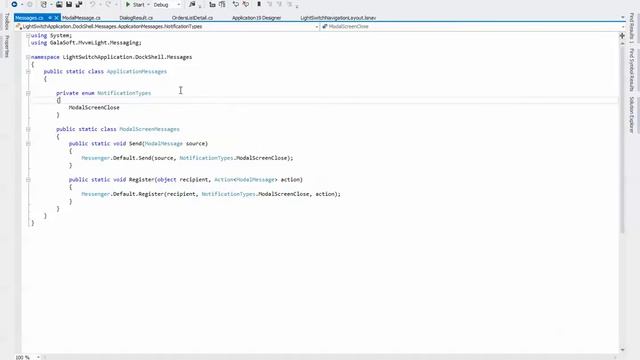Open the document tabs overflow dropdown
The height and width of the screenshot is (360, 640).
pos(623,18)
